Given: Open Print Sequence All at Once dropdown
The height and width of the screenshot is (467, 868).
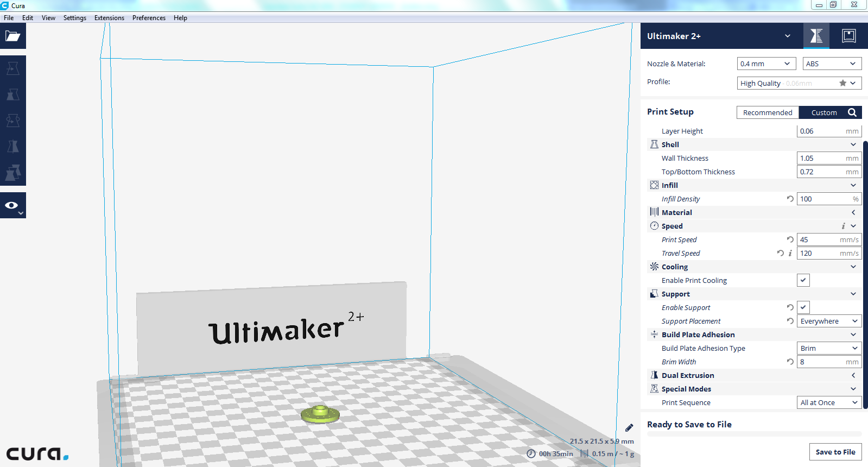Looking at the screenshot, I should [829, 402].
